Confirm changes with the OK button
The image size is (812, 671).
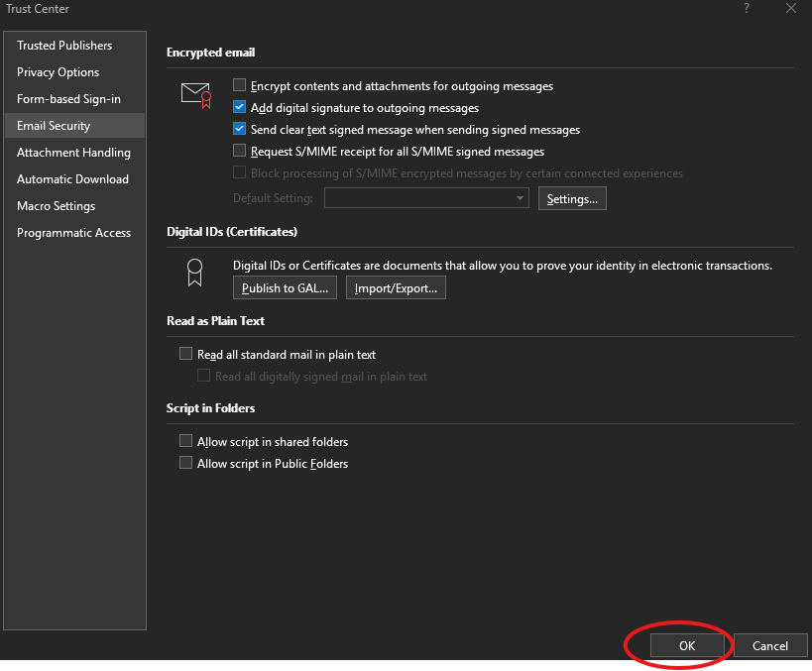click(686, 645)
